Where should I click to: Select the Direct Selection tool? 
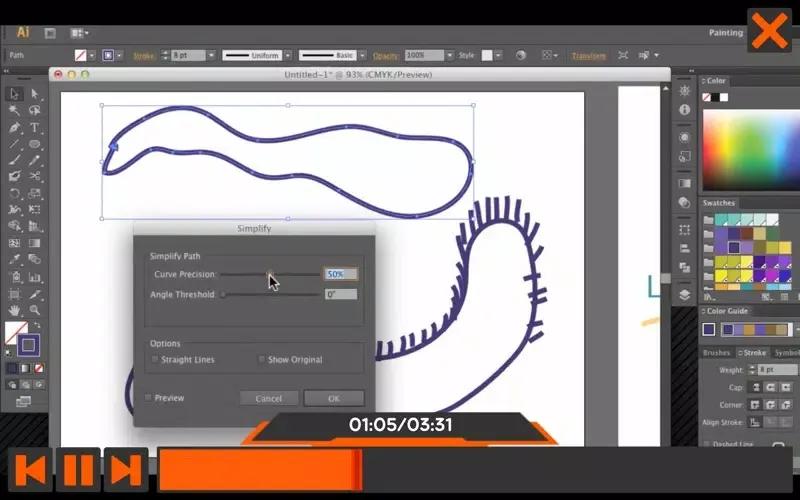pos(35,94)
